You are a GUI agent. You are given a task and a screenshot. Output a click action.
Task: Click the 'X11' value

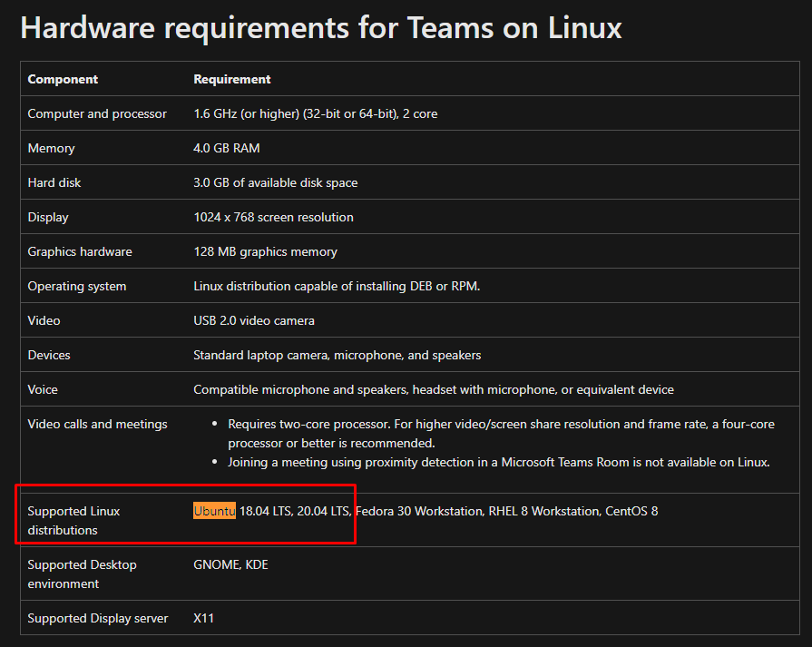tap(203, 619)
